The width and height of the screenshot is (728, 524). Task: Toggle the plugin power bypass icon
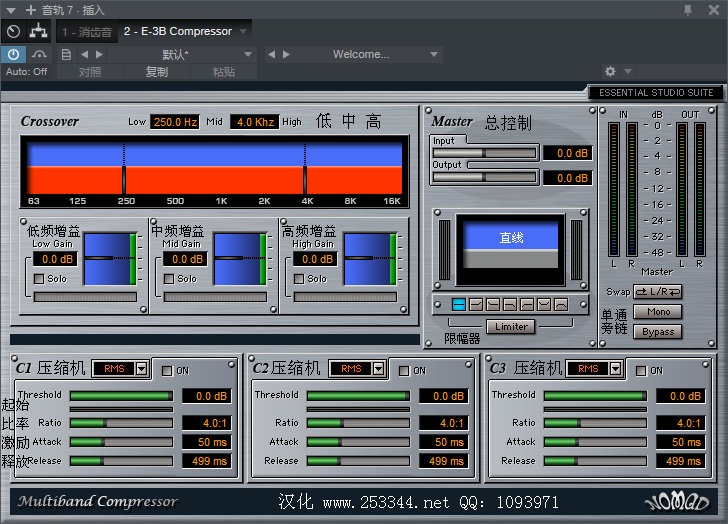click(x=13, y=54)
